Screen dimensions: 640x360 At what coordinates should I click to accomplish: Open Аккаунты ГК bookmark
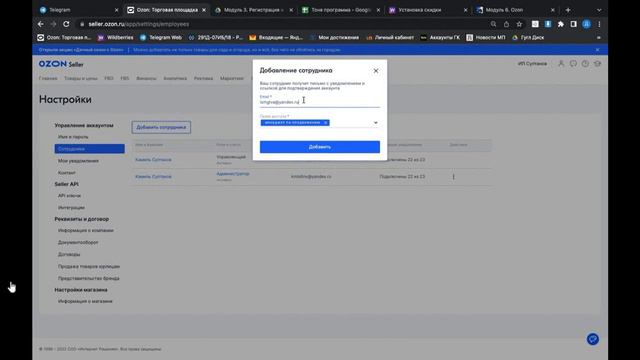[x=440, y=38]
